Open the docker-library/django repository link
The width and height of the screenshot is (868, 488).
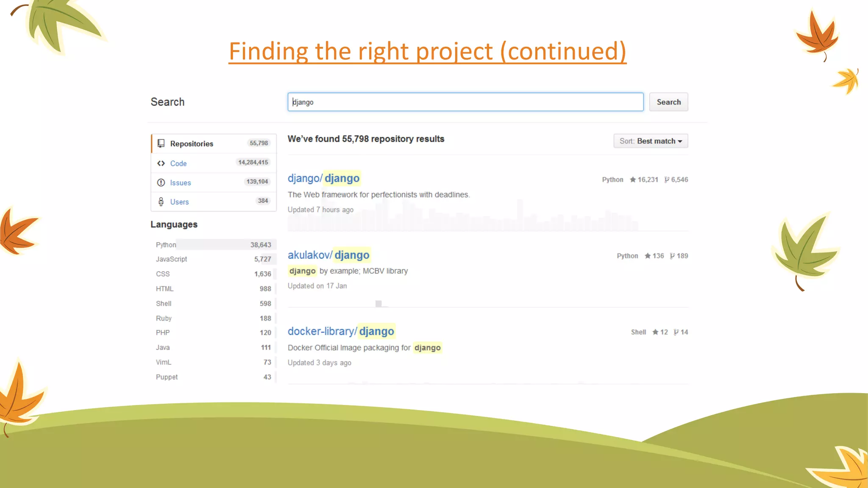tap(341, 331)
